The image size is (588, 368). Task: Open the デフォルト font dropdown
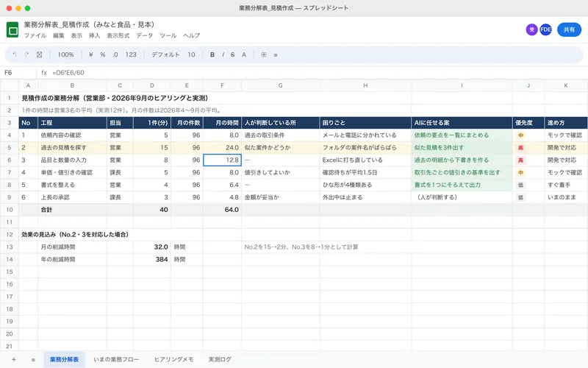[x=165, y=54]
